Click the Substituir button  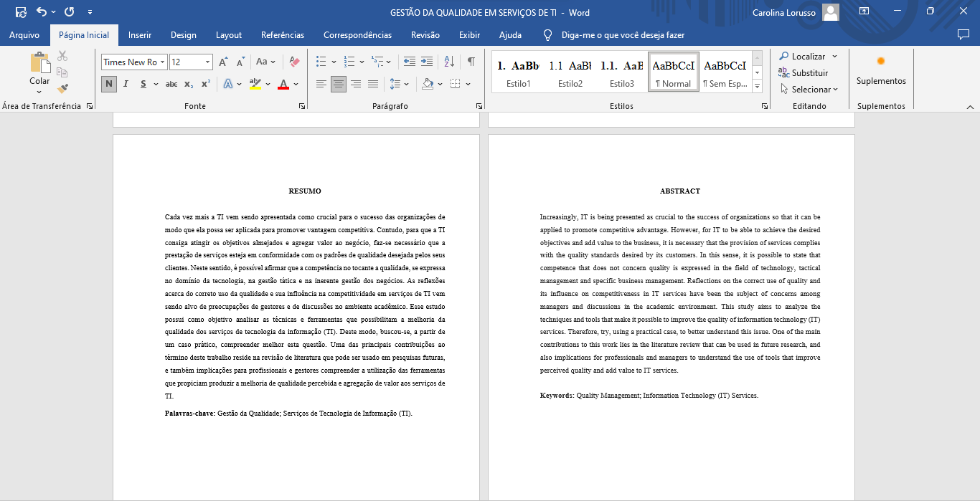pyautogui.click(x=804, y=72)
